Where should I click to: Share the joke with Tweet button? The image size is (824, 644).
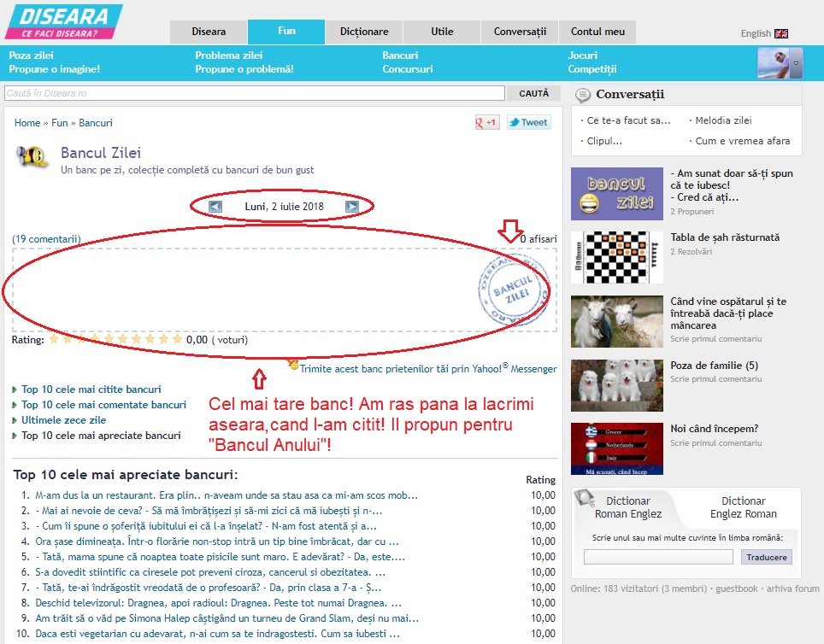click(x=528, y=122)
